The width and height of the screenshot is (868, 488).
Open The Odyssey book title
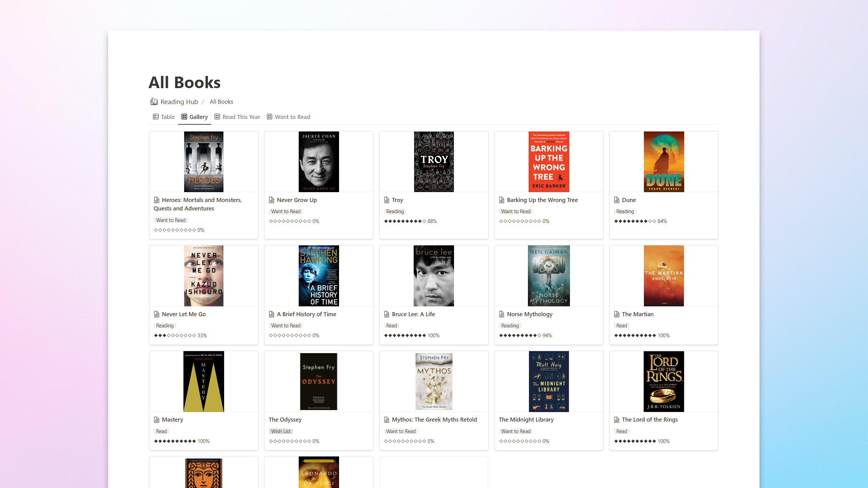tap(285, 420)
